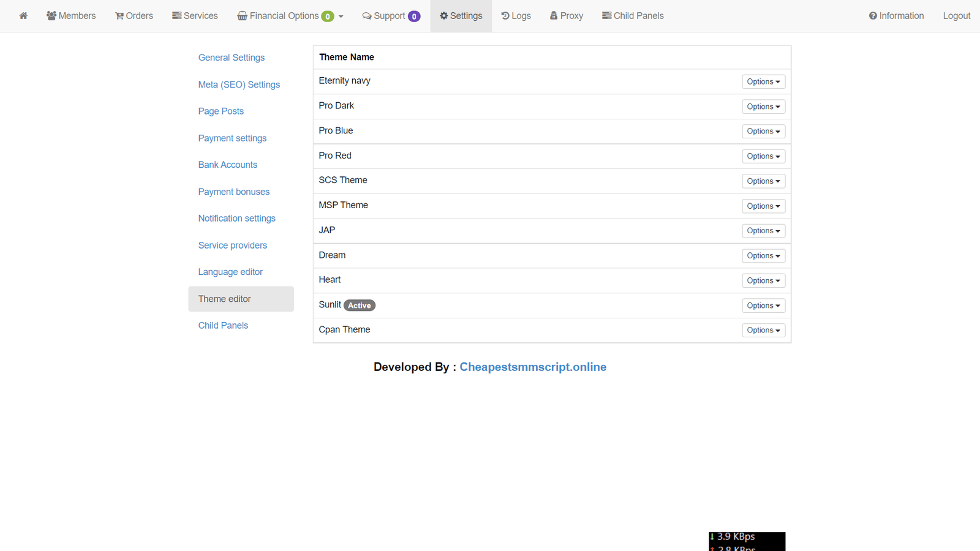The height and width of the screenshot is (551, 980).
Task: Go to Payment settings in sidebar
Action: (x=232, y=138)
